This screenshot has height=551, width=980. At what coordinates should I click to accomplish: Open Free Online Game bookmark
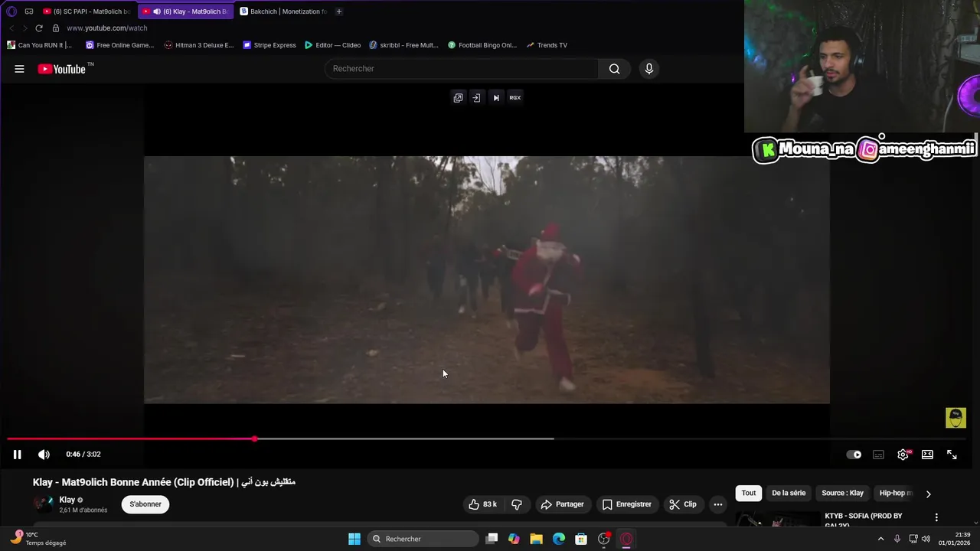tap(120, 45)
